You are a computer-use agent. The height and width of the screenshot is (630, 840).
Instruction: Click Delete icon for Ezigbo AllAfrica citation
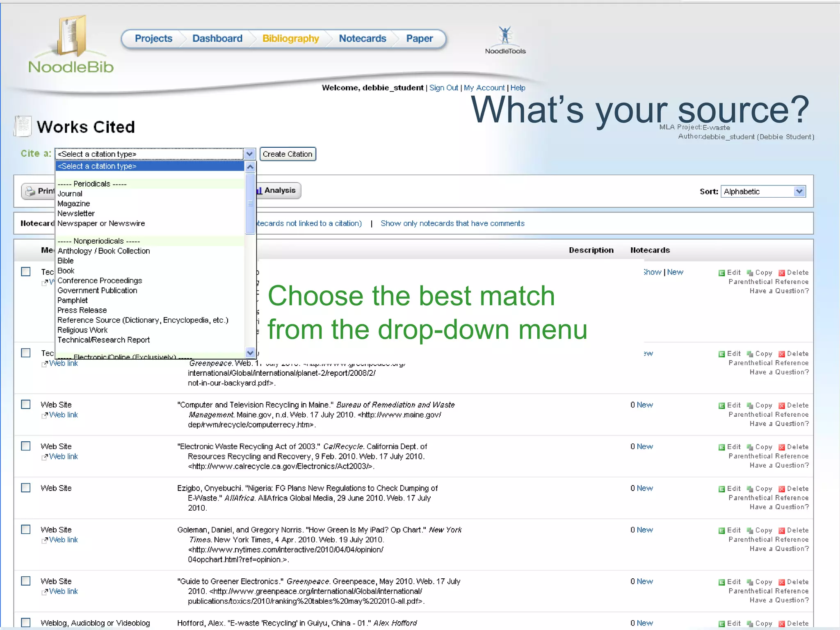(782, 489)
